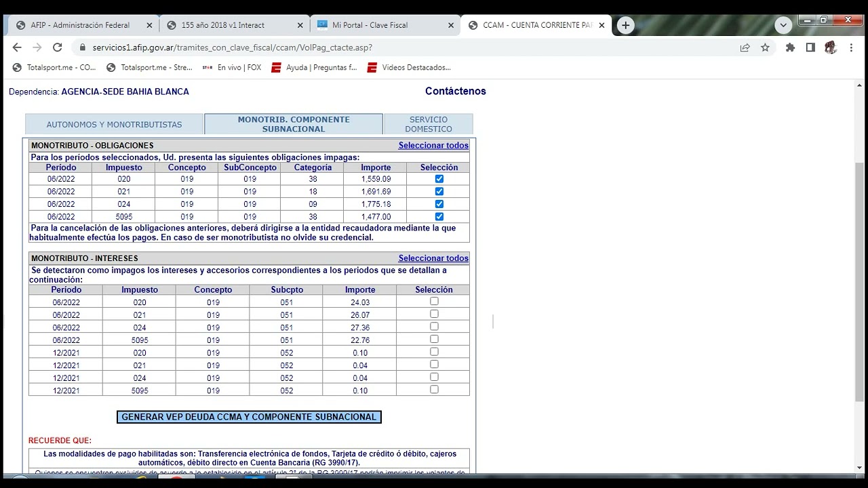Close the CCAM - Cuenta Corriente tab
868x488 pixels.
pyautogui.click(x=601, y=25)
